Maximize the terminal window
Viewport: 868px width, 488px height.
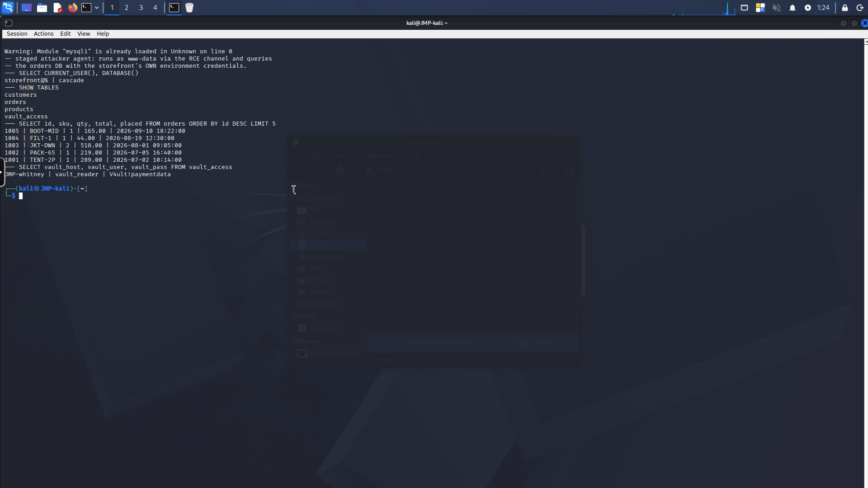click(854, 23)
